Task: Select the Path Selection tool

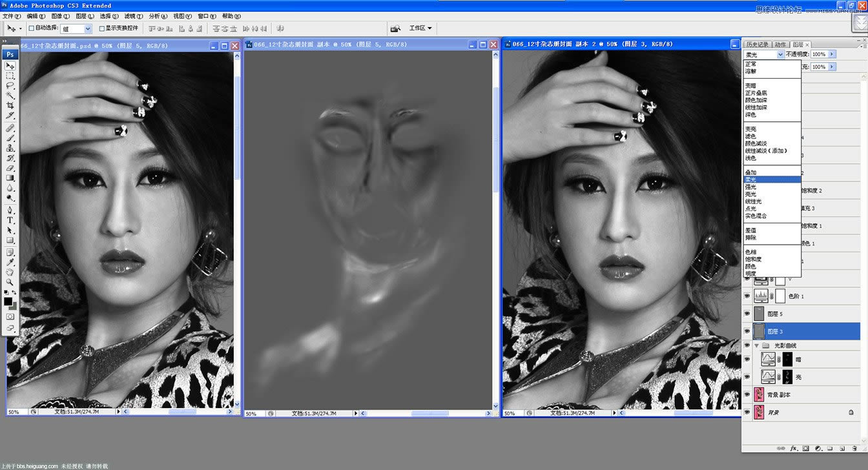Action: (x=10, y=230)
